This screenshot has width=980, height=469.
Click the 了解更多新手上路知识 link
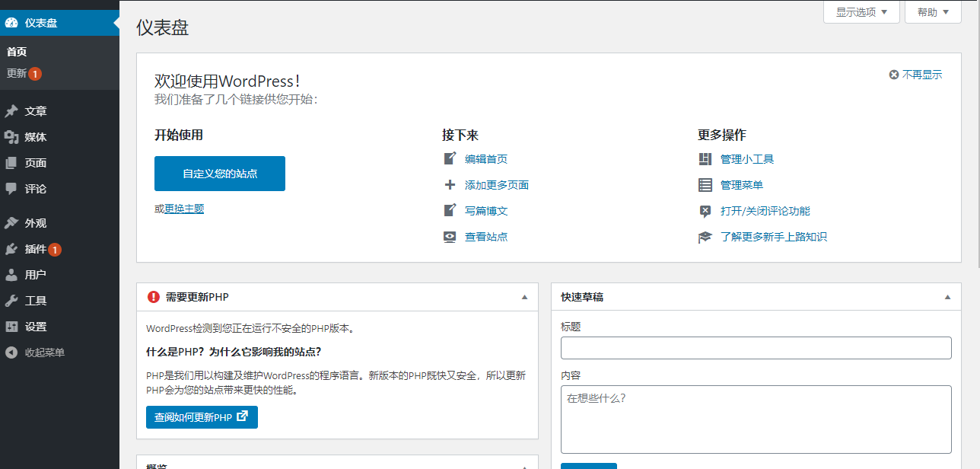(x=774, y=237)
